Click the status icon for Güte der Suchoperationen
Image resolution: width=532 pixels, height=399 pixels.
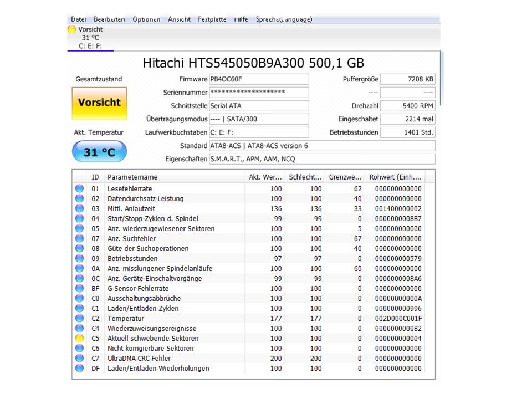79,248
